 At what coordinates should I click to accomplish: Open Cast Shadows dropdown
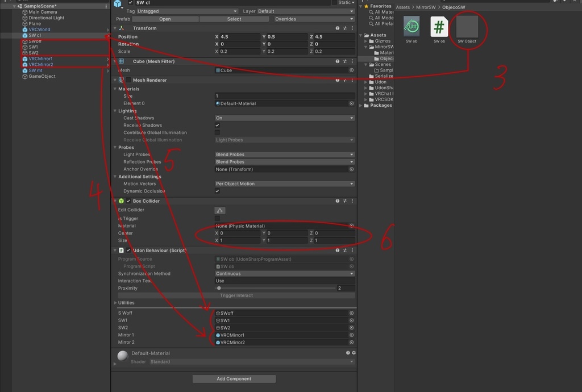tap(285, 118)
